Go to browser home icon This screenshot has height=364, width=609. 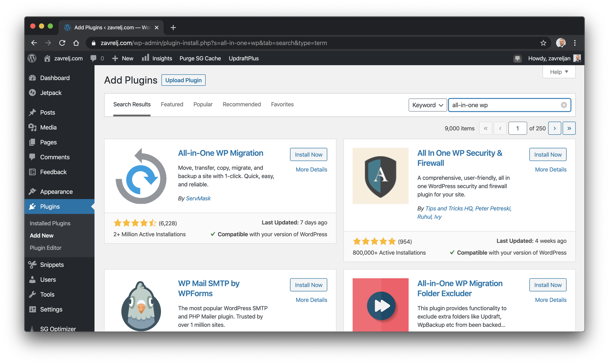[76, 43]
